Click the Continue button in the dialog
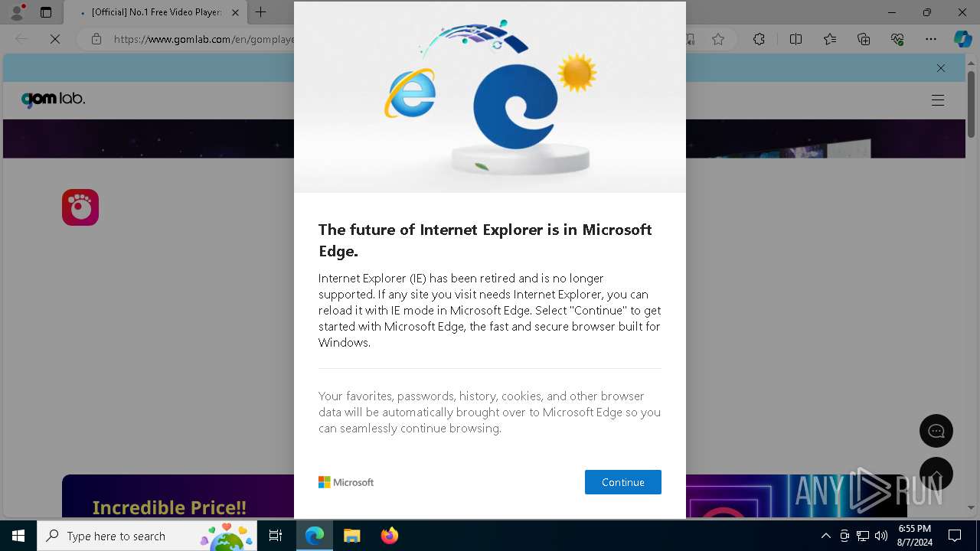This screenshot has height=551, width=980. [622, 482]
